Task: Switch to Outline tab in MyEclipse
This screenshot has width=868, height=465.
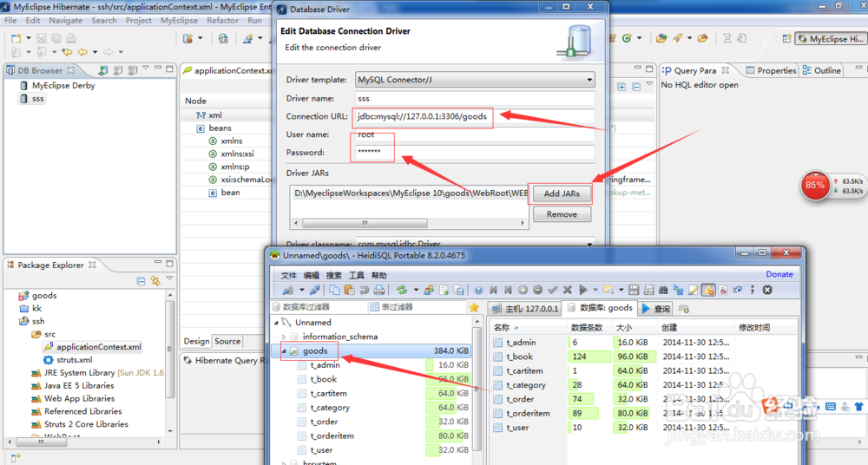Action: [x=822, y=70]
